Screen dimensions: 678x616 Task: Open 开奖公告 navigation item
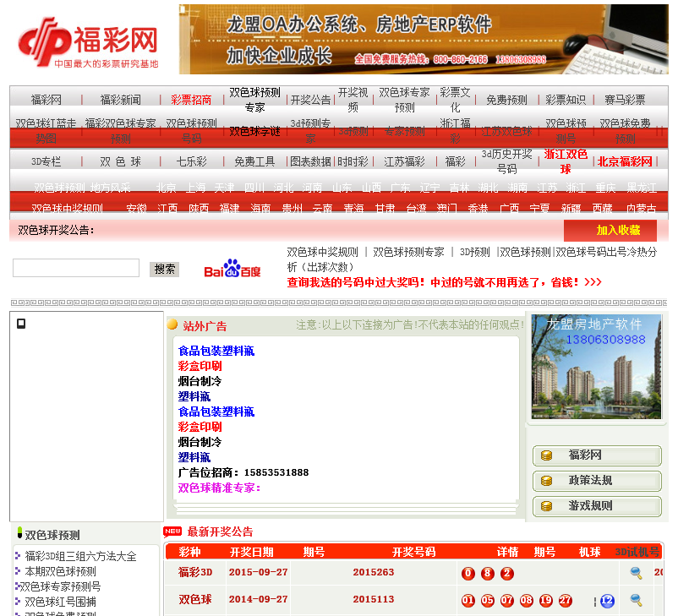coord(310,100)
